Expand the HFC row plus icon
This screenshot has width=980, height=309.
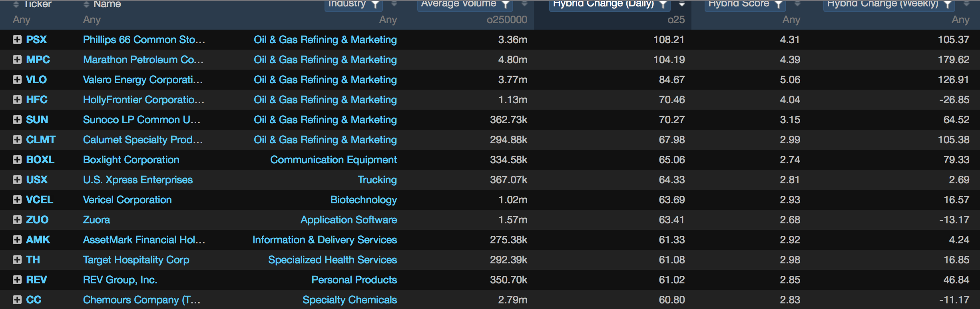click(x=17, y=100)
